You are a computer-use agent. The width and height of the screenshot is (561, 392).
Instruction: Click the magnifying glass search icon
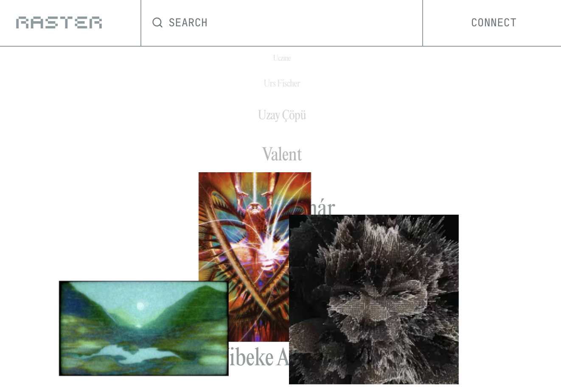157,22
